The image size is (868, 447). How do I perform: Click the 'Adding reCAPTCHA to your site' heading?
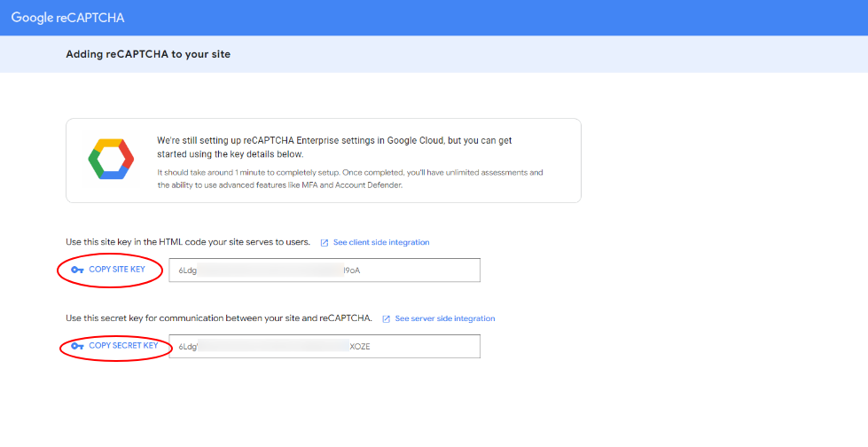pyautogui.click(x=148, y=54)
